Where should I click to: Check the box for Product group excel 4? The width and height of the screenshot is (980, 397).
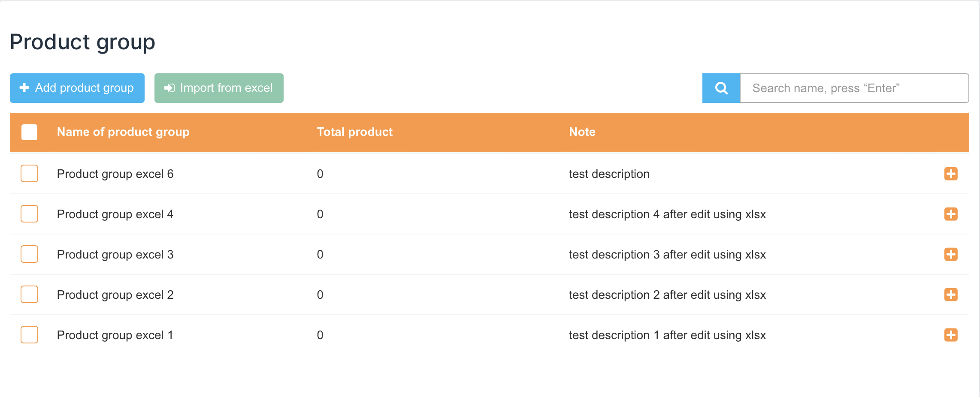point(30,214)
